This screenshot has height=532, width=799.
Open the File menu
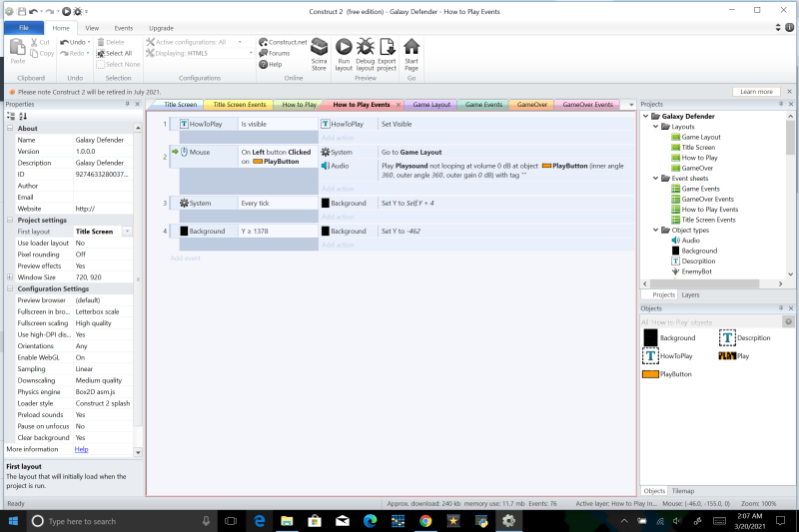point(23,28)
